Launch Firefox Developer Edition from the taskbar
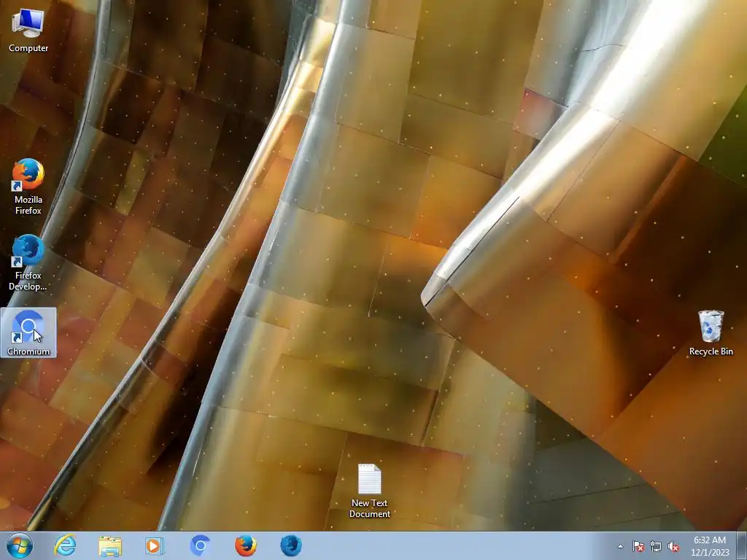 (291, 545)
